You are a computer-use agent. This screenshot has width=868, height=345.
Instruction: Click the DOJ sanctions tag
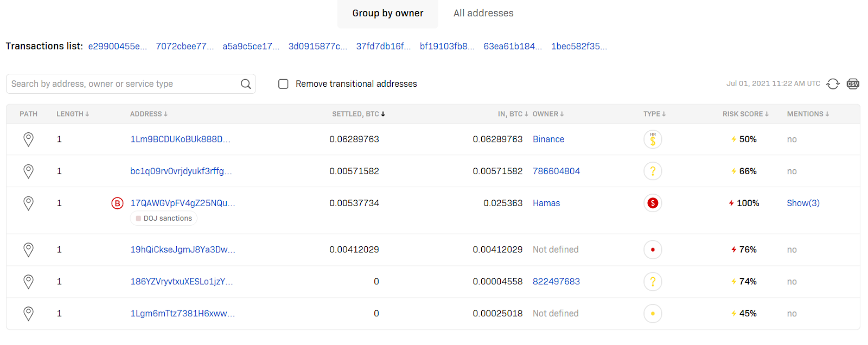click(x=164, y=219)
